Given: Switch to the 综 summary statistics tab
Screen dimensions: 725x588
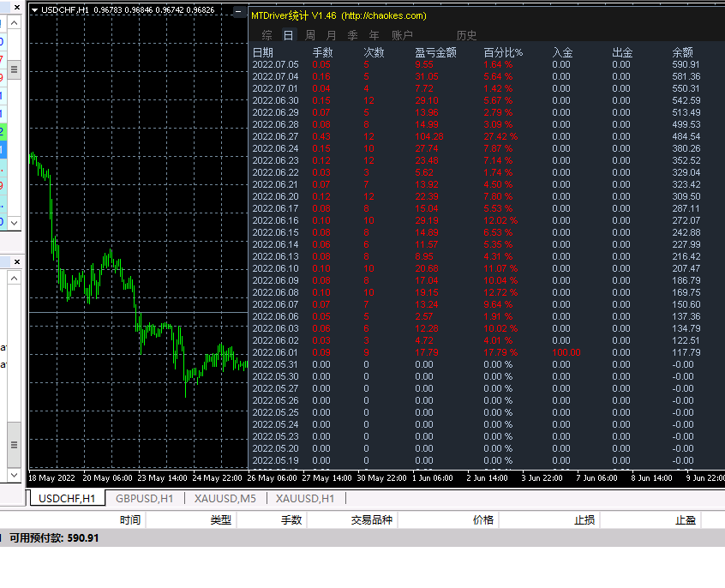Looking at the screenshot, I should tap(267, 35).
